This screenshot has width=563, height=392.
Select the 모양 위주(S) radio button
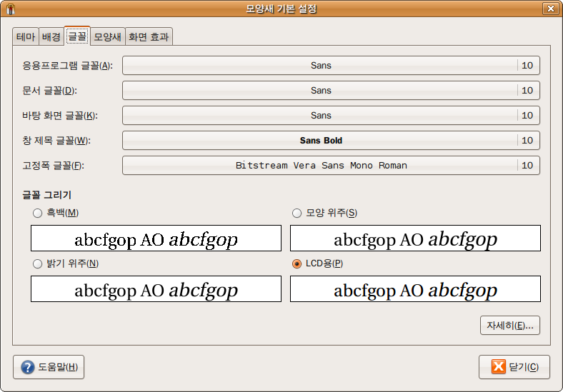pyautogui.click(x=297, y=213)
